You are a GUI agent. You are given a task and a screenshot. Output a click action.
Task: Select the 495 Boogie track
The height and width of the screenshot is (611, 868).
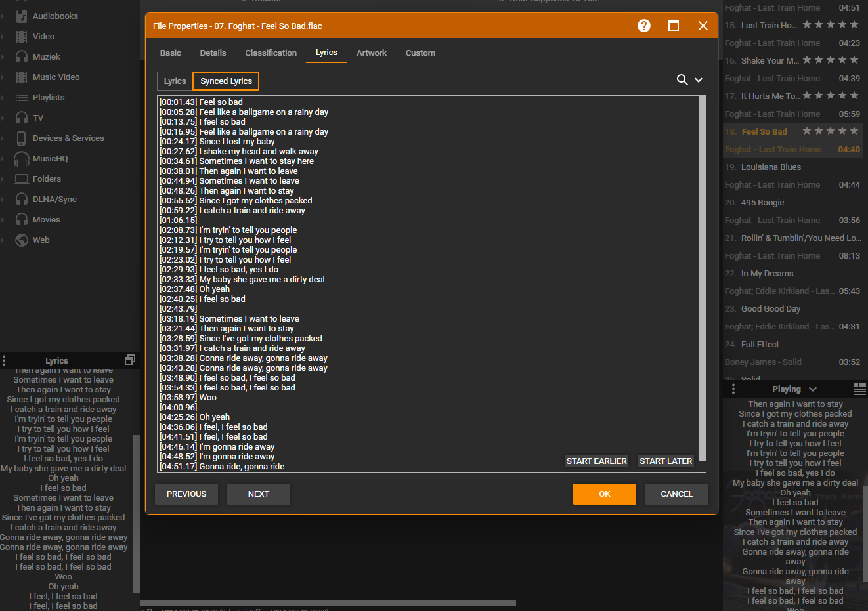coord(763,202)
